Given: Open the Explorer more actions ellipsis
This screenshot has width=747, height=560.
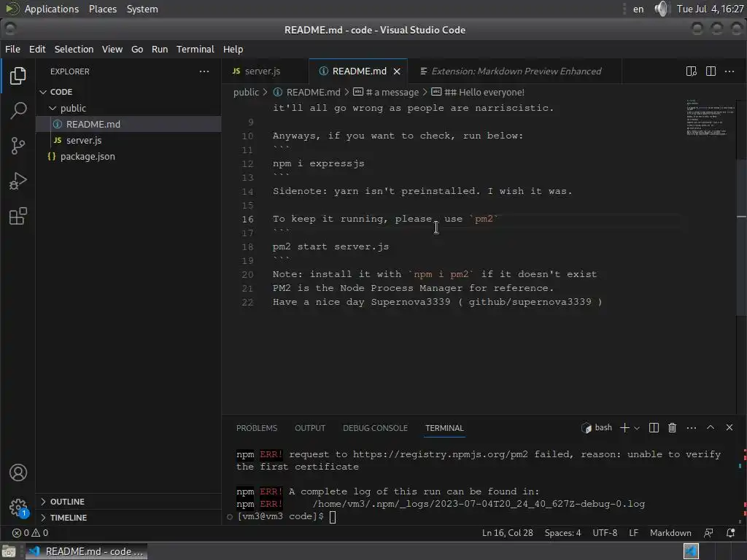Looking at the screenshot, I should point(204,71).
